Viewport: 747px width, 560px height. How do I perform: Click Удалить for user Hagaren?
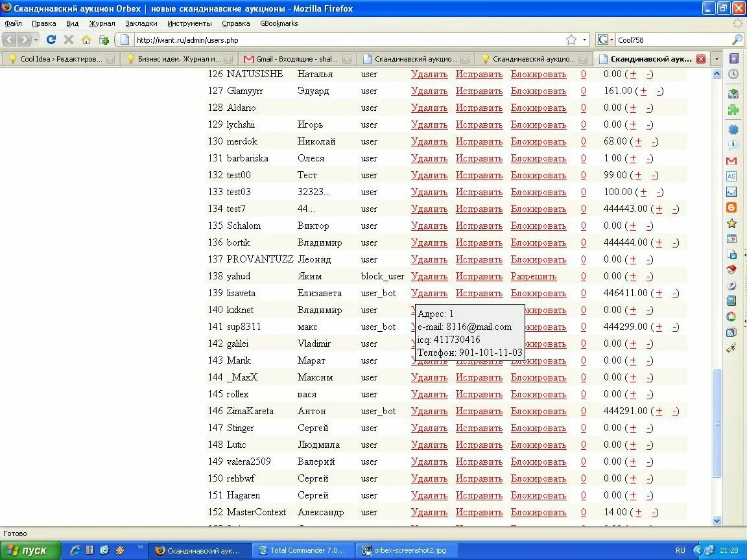pyautogui.click(x=429, y=495)
